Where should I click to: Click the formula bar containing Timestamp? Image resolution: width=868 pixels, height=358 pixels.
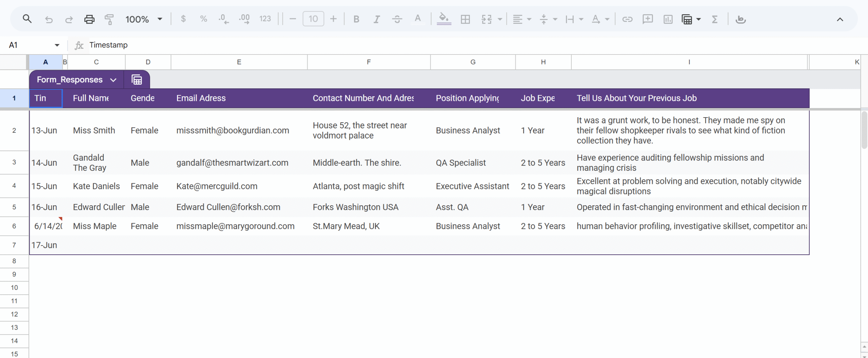(x=475, y=45)
